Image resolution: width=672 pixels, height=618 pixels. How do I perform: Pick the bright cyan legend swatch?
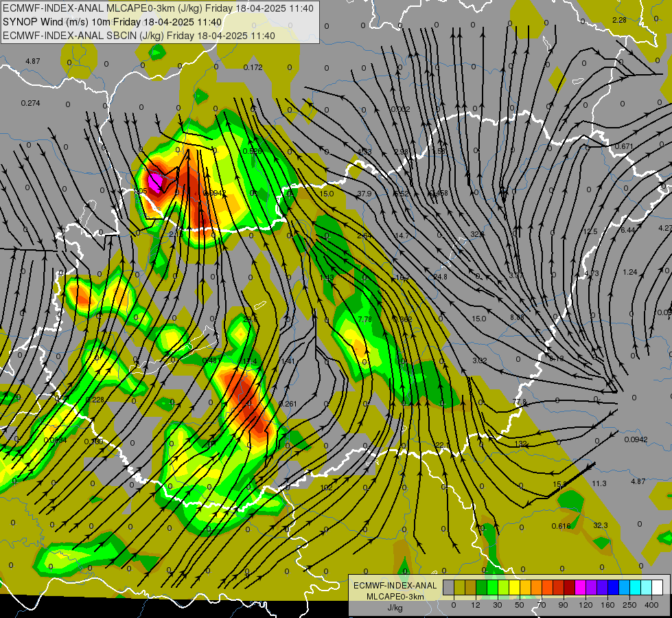(636, 587)
